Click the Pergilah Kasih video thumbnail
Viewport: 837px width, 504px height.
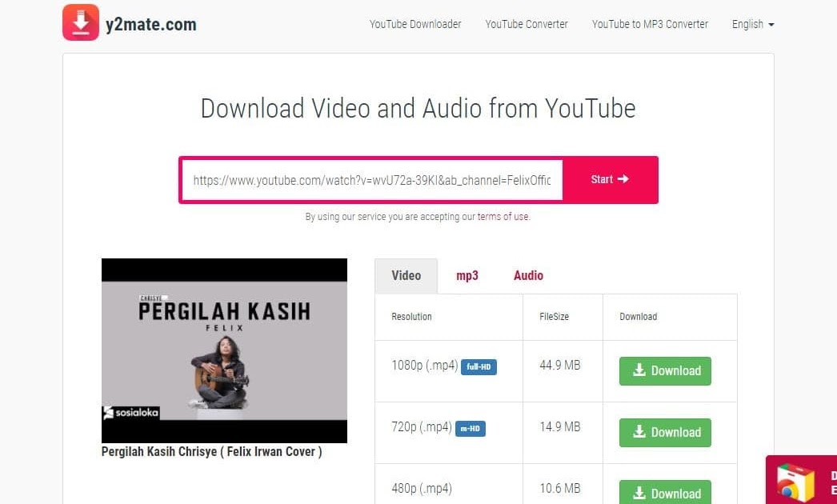[224, 350]
